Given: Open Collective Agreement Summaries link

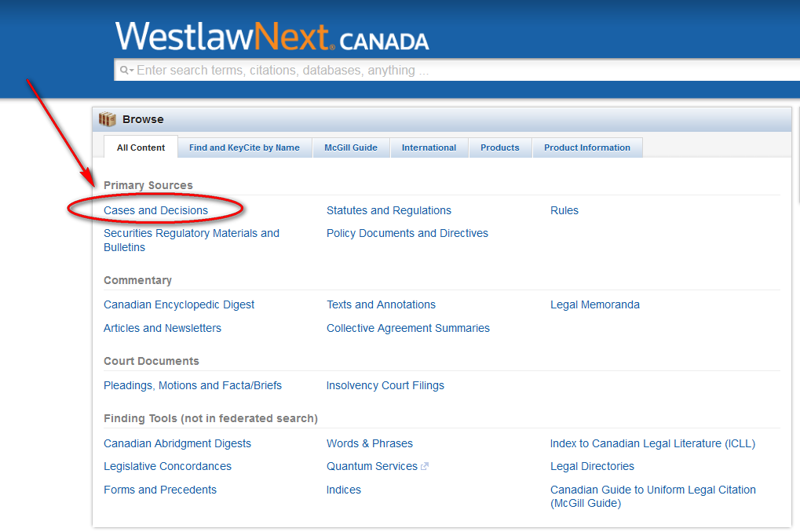Looking at the screenshot, I should (408, 328).
